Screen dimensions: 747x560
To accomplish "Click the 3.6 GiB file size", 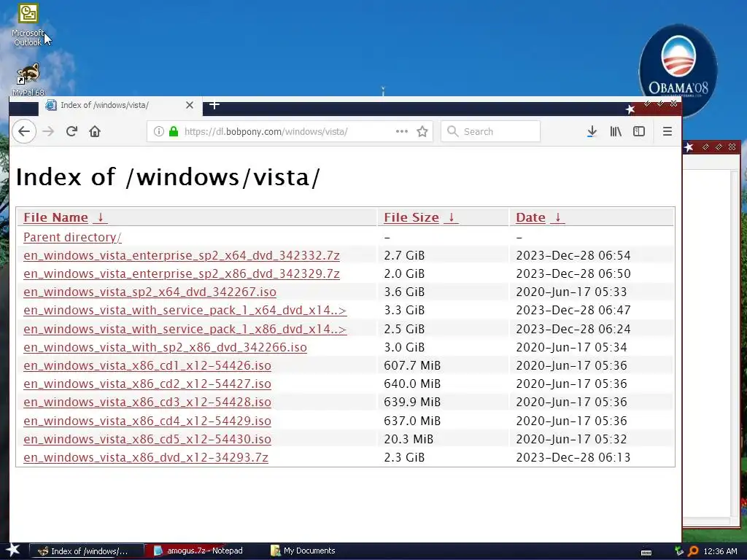I will coord(404,292).
